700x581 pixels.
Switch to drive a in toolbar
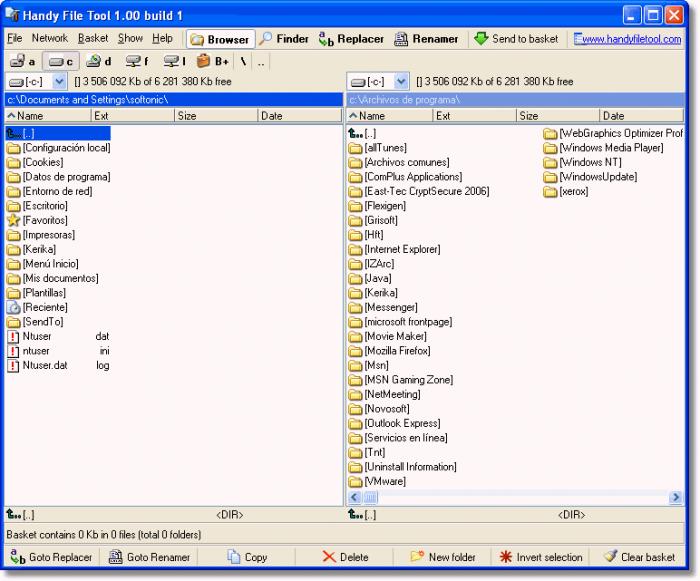tap(22, 61)
